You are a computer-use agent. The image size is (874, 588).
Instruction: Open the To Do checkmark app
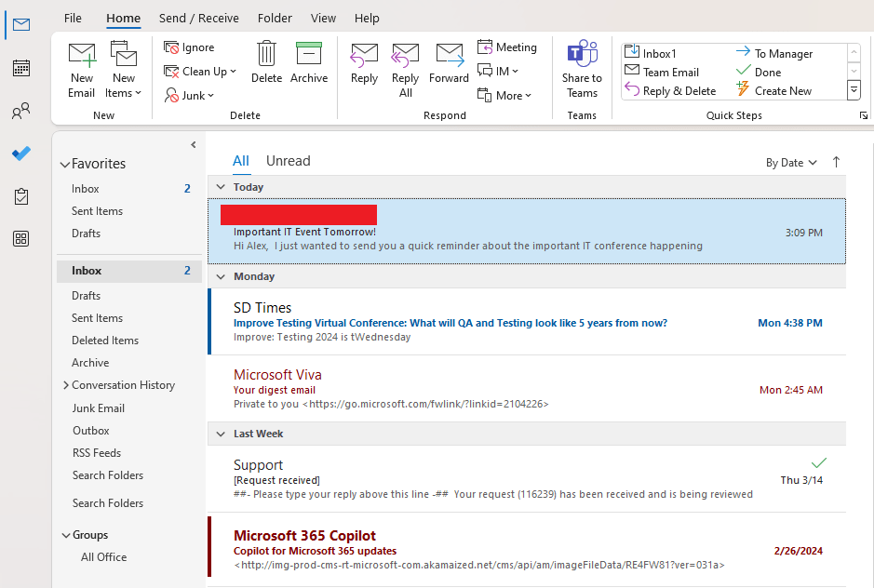tap(20, 154)
